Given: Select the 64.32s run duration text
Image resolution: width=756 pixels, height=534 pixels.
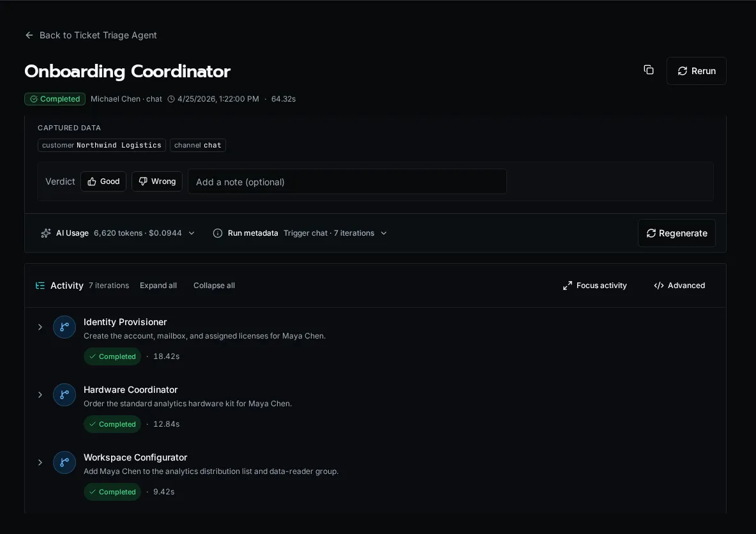Looking at the screenshot, I should 283,99.
